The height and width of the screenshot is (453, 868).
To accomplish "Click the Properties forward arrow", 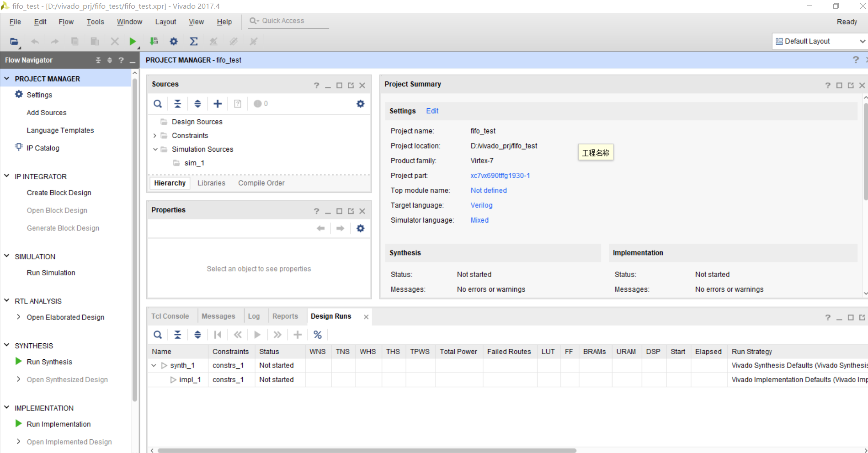I will tap(341, 228).
